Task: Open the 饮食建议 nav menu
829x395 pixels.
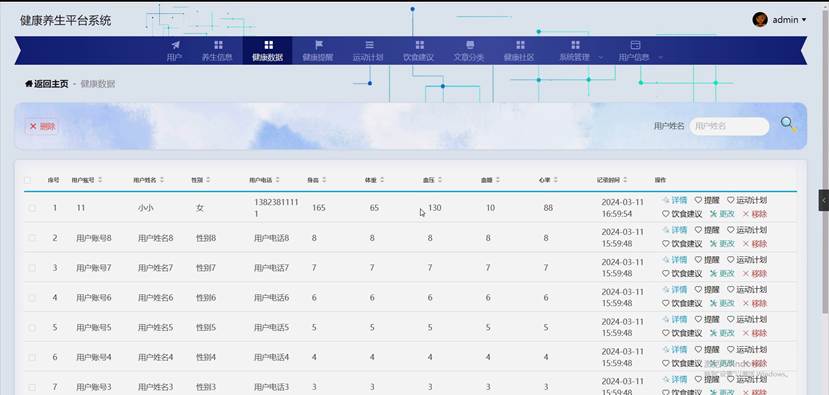Action: click(x=419, y=51)
